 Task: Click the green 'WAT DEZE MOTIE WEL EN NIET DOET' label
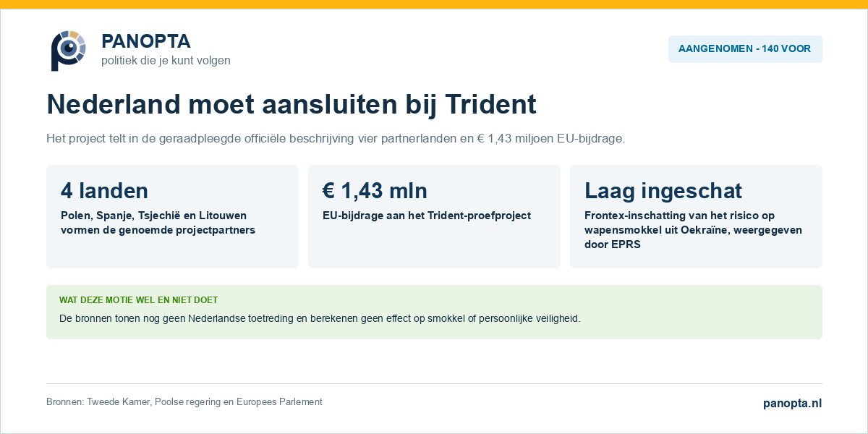tap(139, 299)
